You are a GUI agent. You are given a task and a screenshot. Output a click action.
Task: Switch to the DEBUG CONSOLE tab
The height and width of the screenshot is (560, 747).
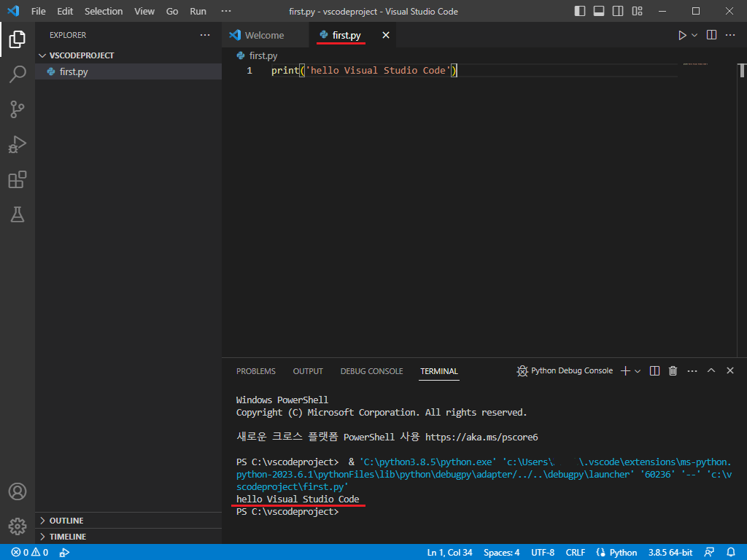click(371, 371)
